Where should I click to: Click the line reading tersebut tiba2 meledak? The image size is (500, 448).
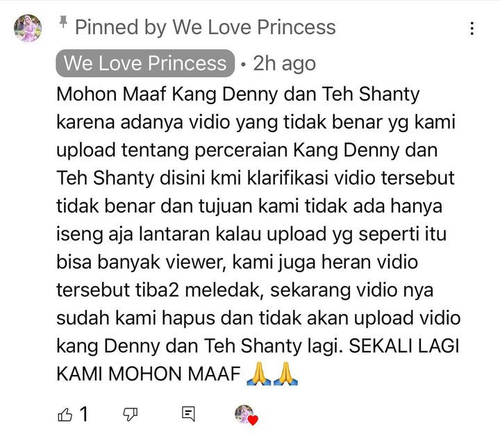pos(244,290)
